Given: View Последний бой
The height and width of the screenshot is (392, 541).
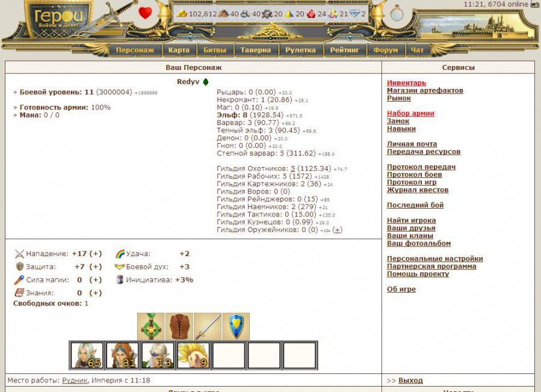Looking at the screenshot, I should pyautogui.click(x=415, y=205).
